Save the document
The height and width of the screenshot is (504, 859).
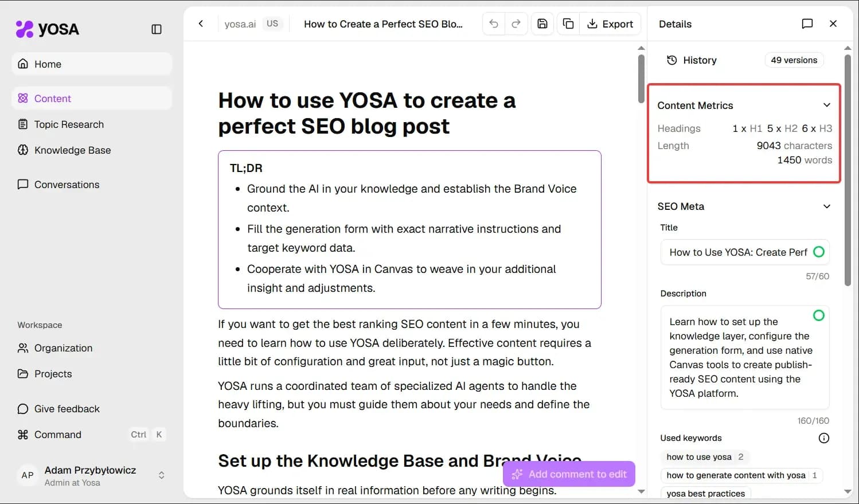[542, 24]
